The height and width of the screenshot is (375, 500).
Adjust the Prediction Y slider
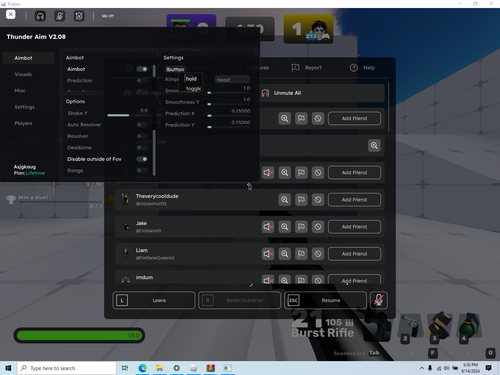click(228, 127)
